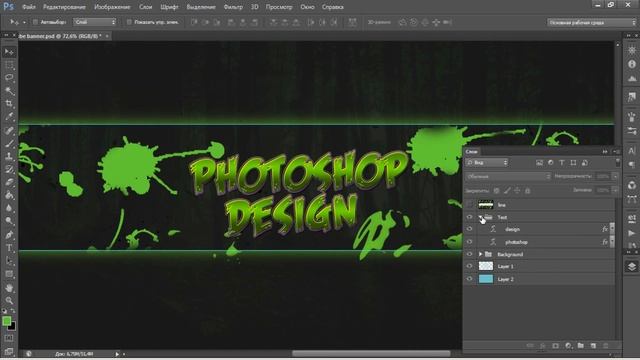The image size is (640, 360).
Task: Select the Horizontal Type tool
Action: 9,248
